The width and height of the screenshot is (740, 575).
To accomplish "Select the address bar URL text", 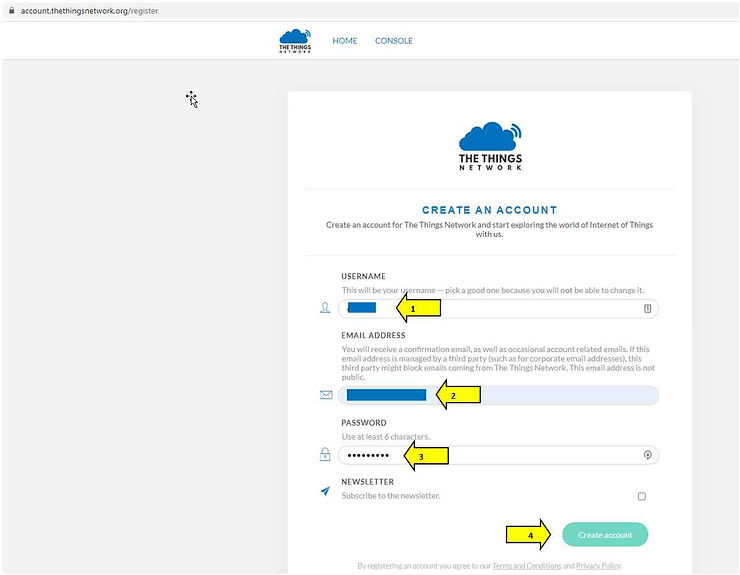I will tap(89, 10).
